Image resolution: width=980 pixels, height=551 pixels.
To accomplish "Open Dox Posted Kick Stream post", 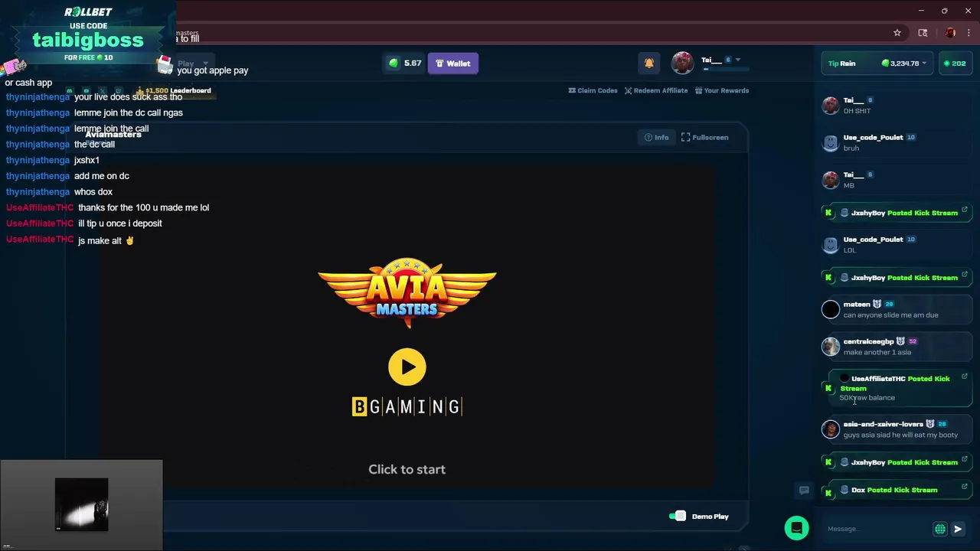I will pyautogui.click(x=897, y=490).
